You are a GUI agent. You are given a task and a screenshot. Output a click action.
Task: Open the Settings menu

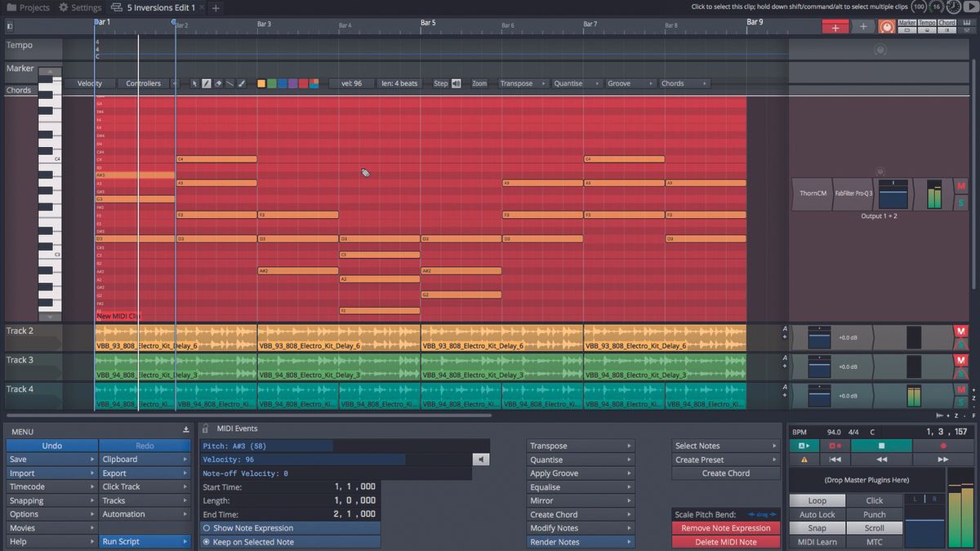[79, 7]
